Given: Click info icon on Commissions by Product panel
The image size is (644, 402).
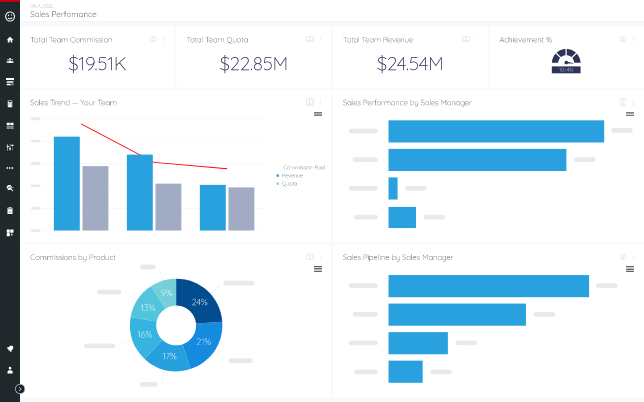Looking at the screenshot, I should click(310, 257).
